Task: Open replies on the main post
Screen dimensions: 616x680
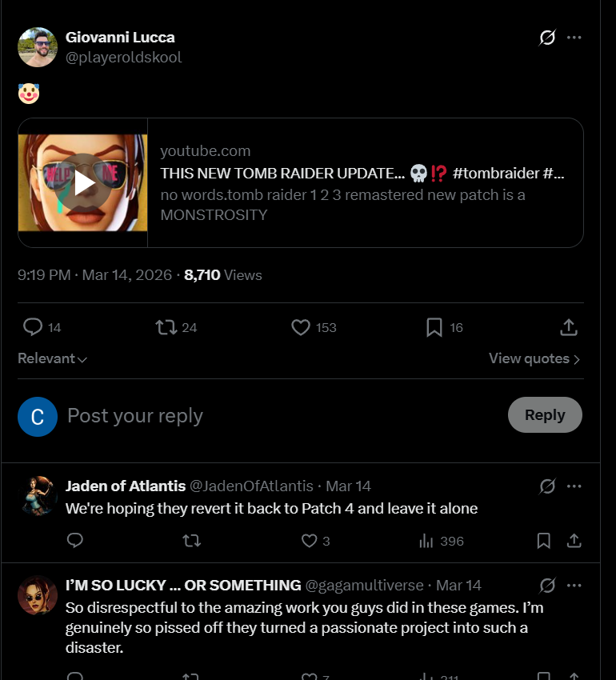Action: [x=33, y=327]
